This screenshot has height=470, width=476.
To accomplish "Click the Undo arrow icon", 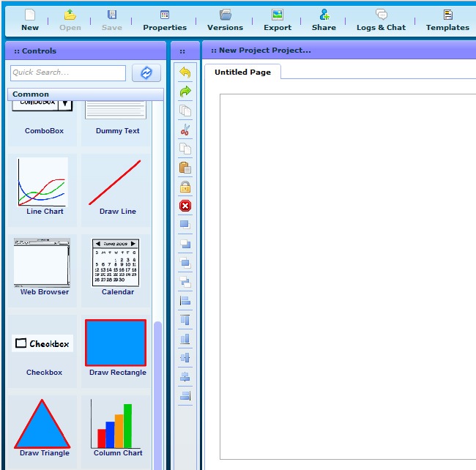I will tap(185, 72).
